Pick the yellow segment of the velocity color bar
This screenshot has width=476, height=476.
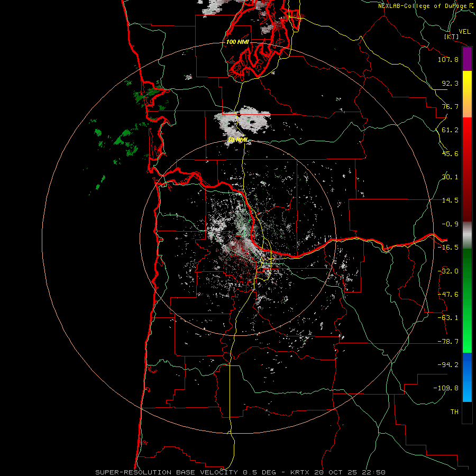point(467,87)
